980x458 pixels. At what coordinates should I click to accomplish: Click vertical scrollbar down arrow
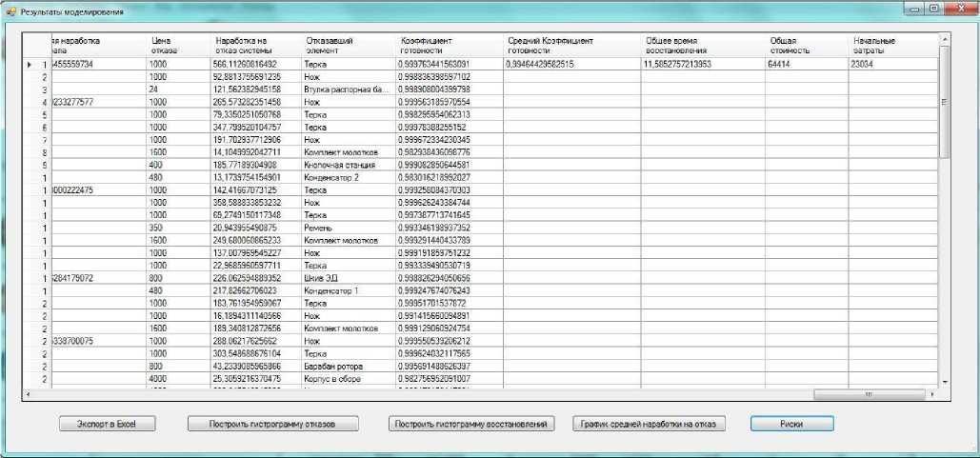(945, 382)
